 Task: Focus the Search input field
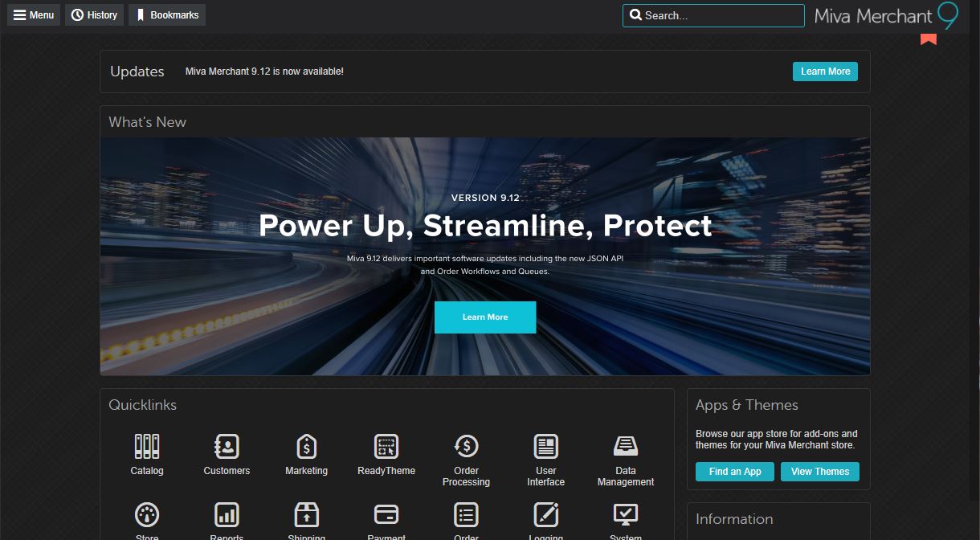[713, 15]
